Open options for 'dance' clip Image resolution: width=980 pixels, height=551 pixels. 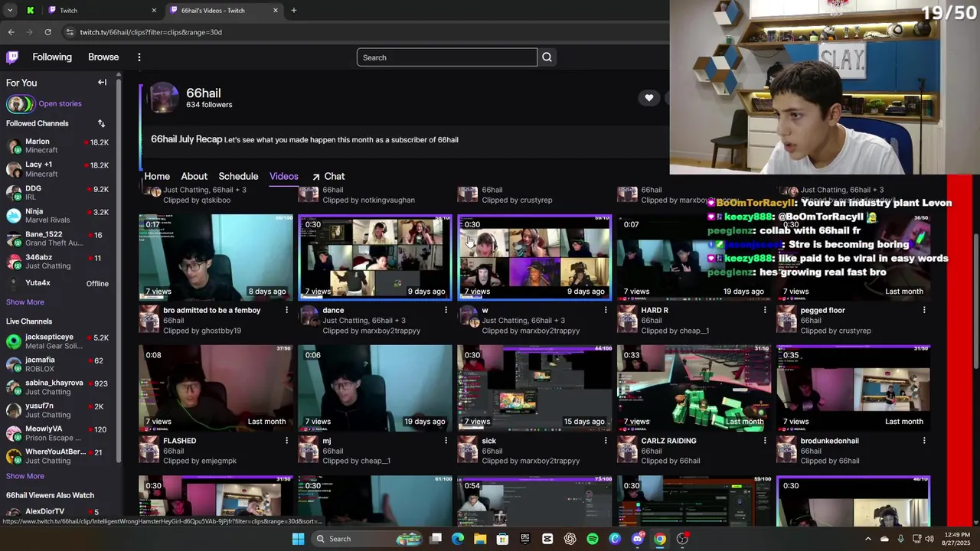pyautogui.click(x=446, y=310)
